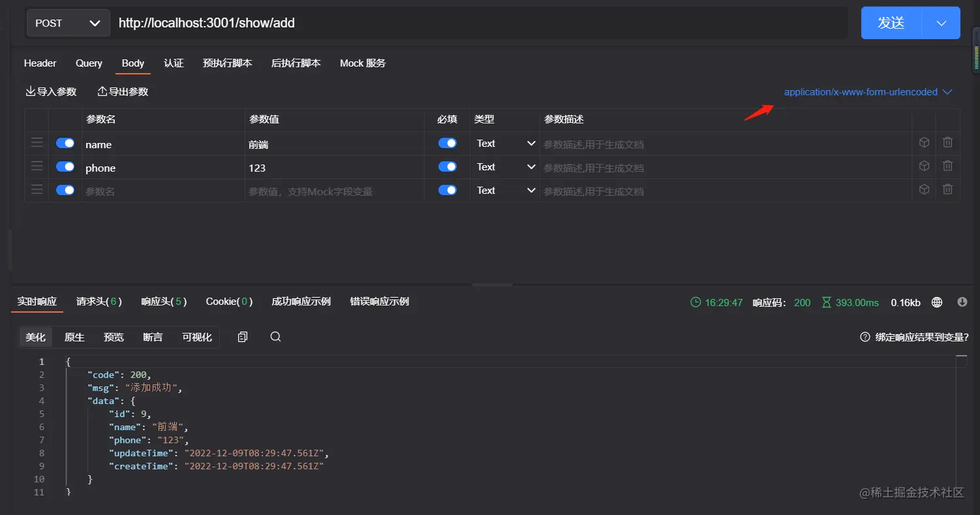Viewport: 980px width, 515px height.
Task: Click the 绑定响应结果到变量? link
Action: [x=922, y=337]
